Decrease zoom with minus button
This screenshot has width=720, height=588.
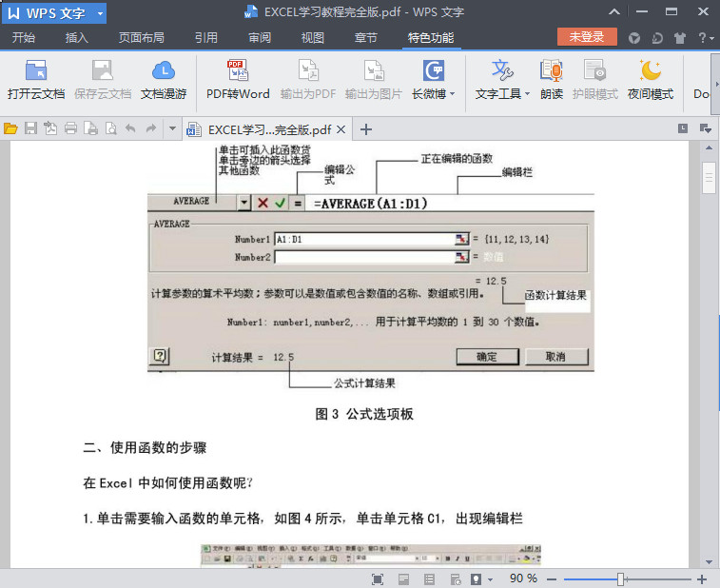(x=552, y=579)
